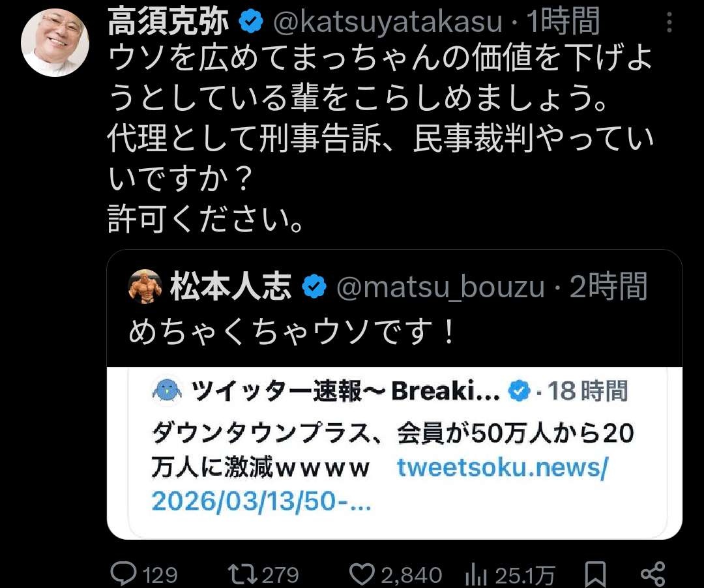The image size is (704, 588).
Task: Open the three-dot more options menu
Action: click(669, 22)
